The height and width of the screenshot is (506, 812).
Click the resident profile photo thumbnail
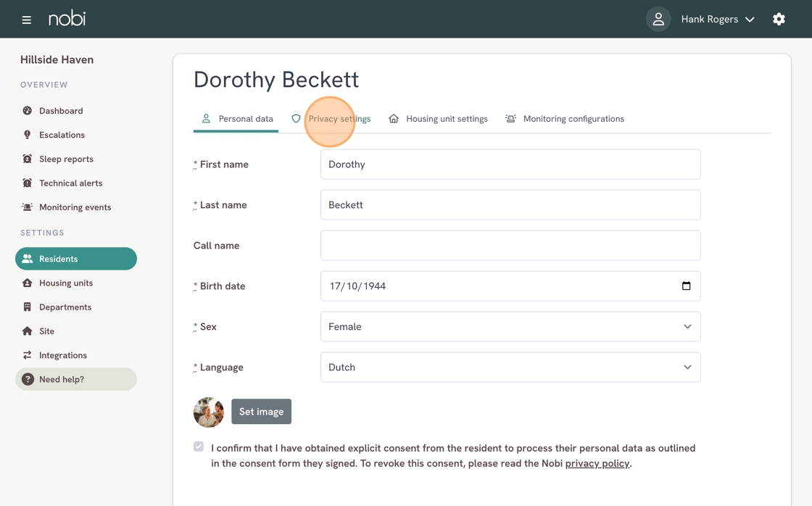click(x=209, y=412)
